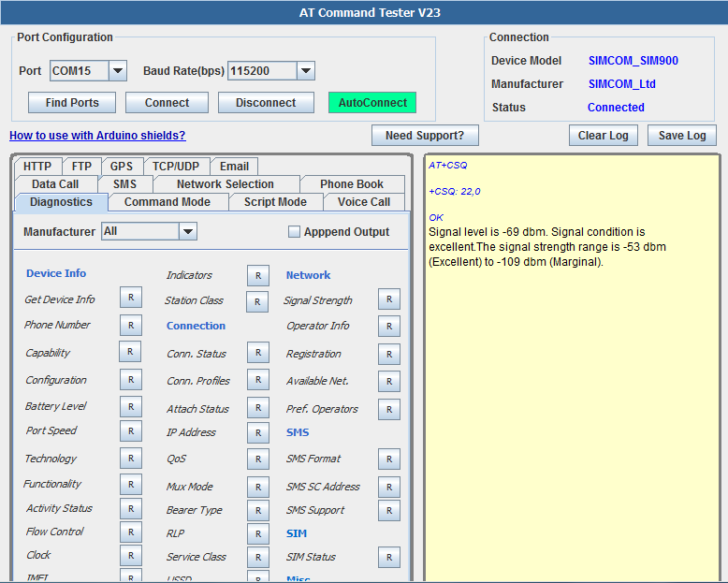
Task: Click the R button beside Port Speed
Action: click(x=131, y=430)
